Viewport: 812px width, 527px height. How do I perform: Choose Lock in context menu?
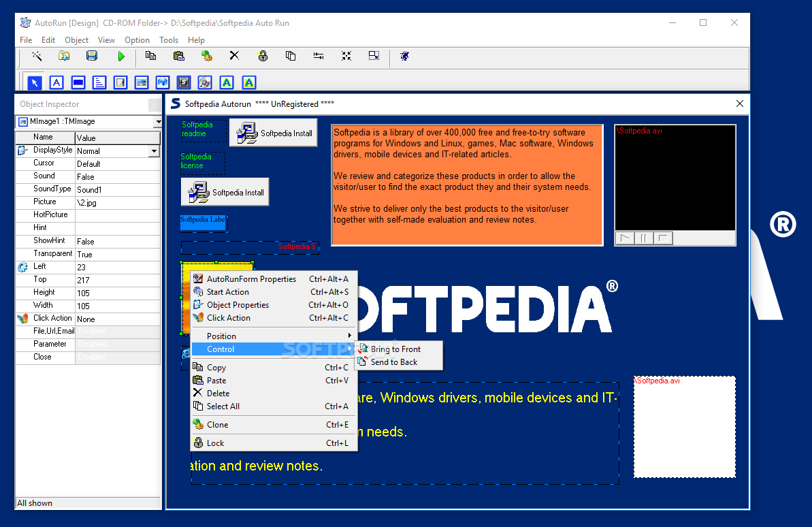coord(274,443)
